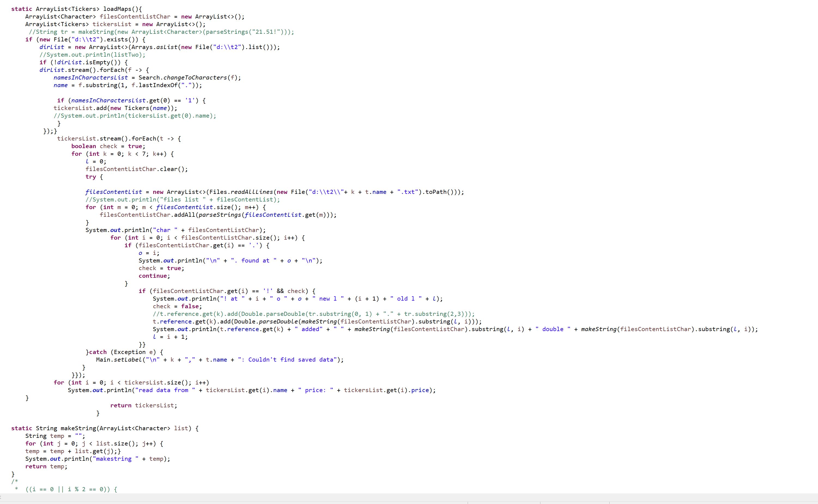Click println line with '"read data from "'
Screen dimensions: 818x504
pos(252,390)
